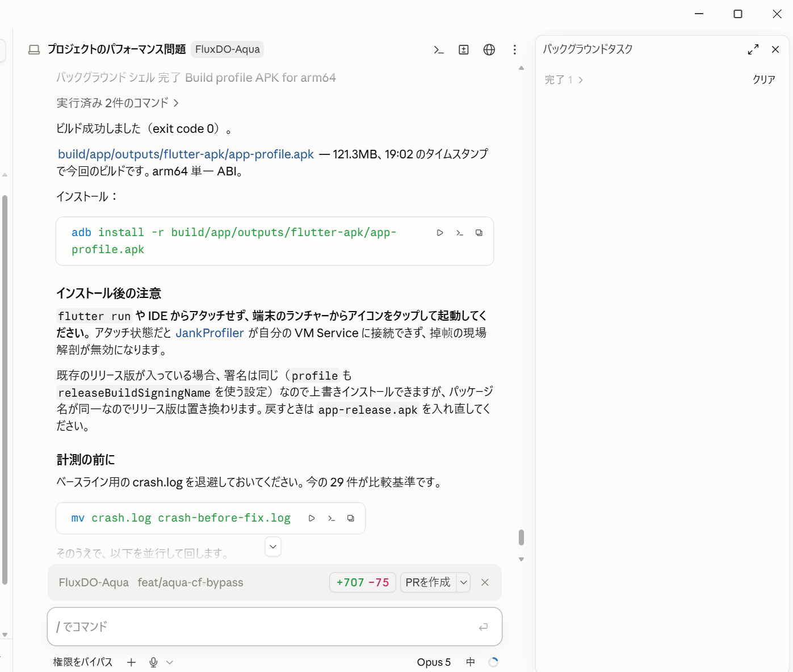Click the flutter run inline code
The height and width of the screenshot is (672, 793).
pos(94,316)
